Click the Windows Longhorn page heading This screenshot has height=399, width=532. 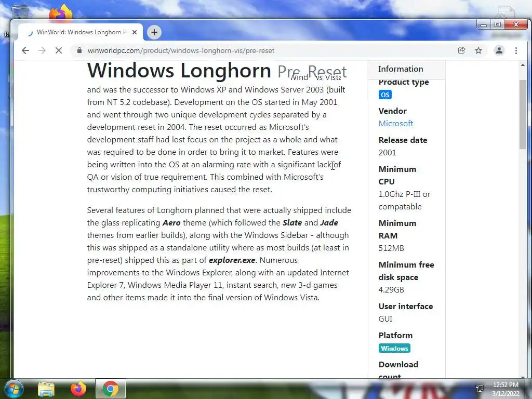179,70
